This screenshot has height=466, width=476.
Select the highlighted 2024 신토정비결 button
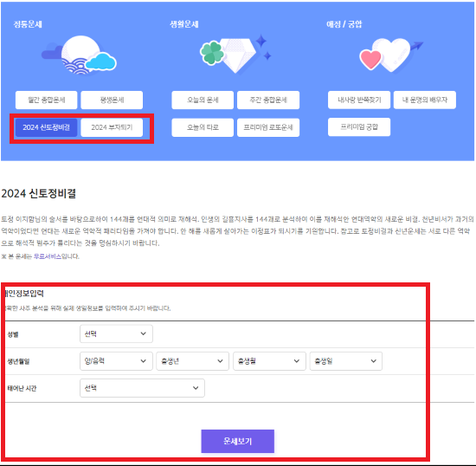47,127
